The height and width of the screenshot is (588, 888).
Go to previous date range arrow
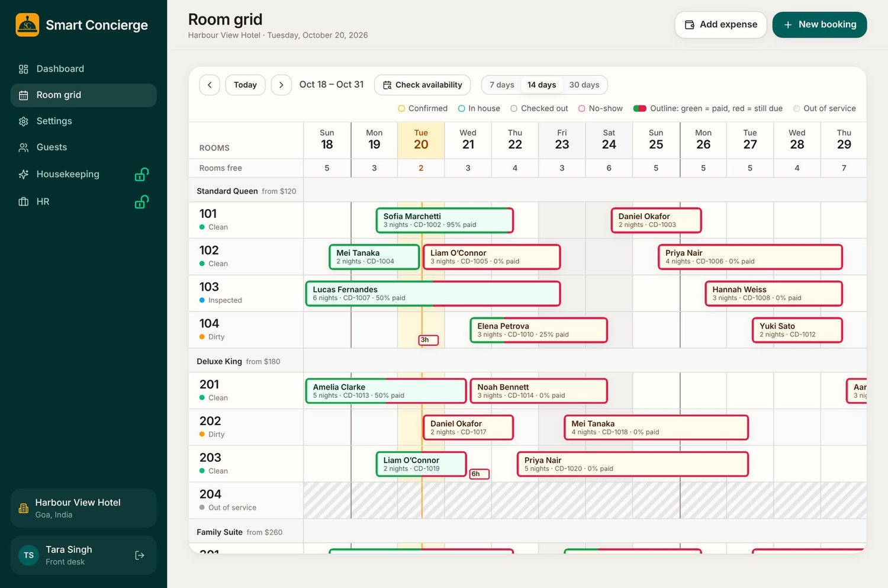pos(210,85)
